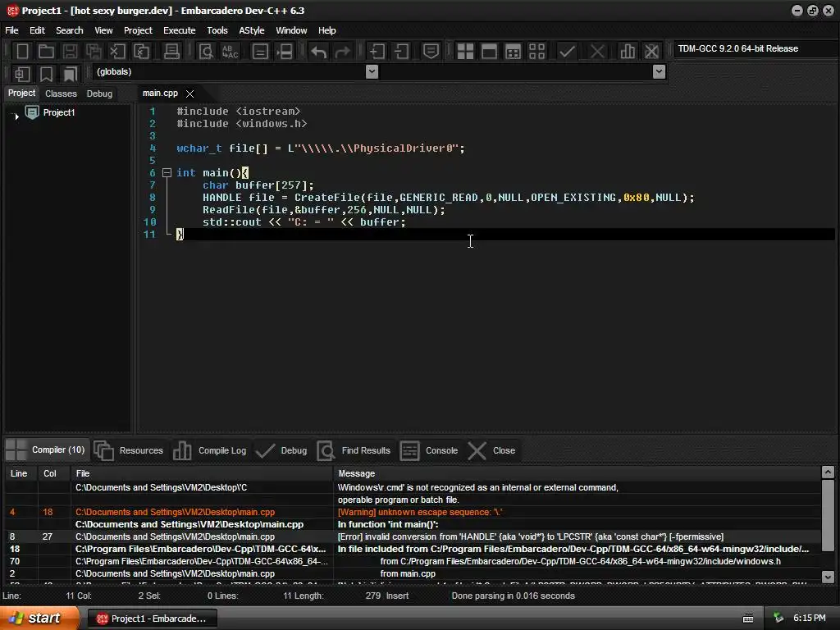Switch to the Classes sidebar tab
This screenshot has width=840, height=630.
[61, 94]
